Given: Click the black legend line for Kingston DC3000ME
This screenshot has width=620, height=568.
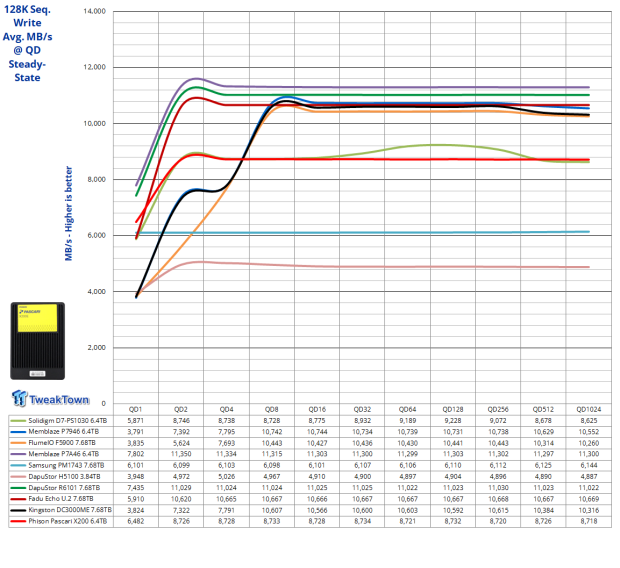Looking at the screenshot, I should click(x=18, y=510).
